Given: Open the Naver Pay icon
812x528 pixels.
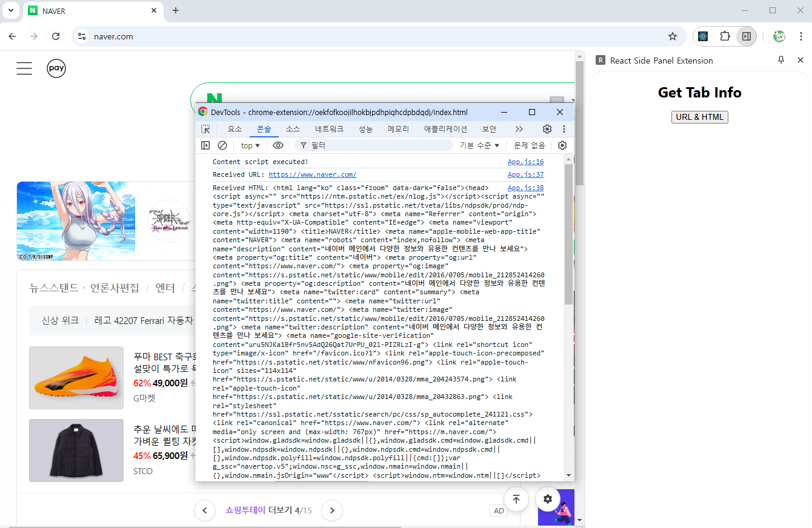Looking at the screenshot, I should [56, 68].
